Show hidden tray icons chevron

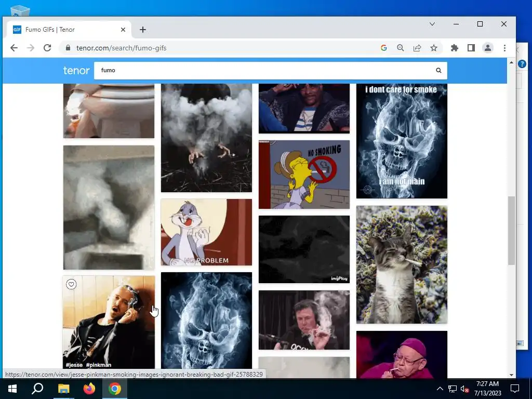point(440,389)
